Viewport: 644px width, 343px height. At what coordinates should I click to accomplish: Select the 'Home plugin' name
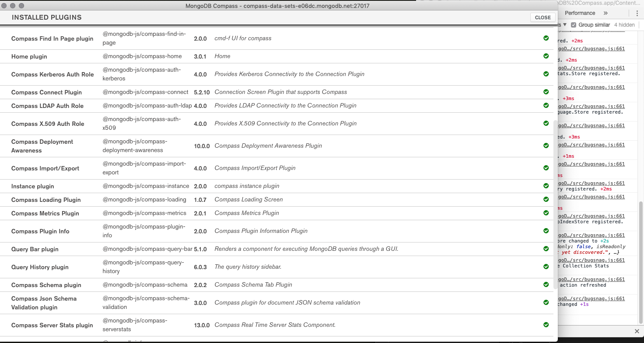29,56
